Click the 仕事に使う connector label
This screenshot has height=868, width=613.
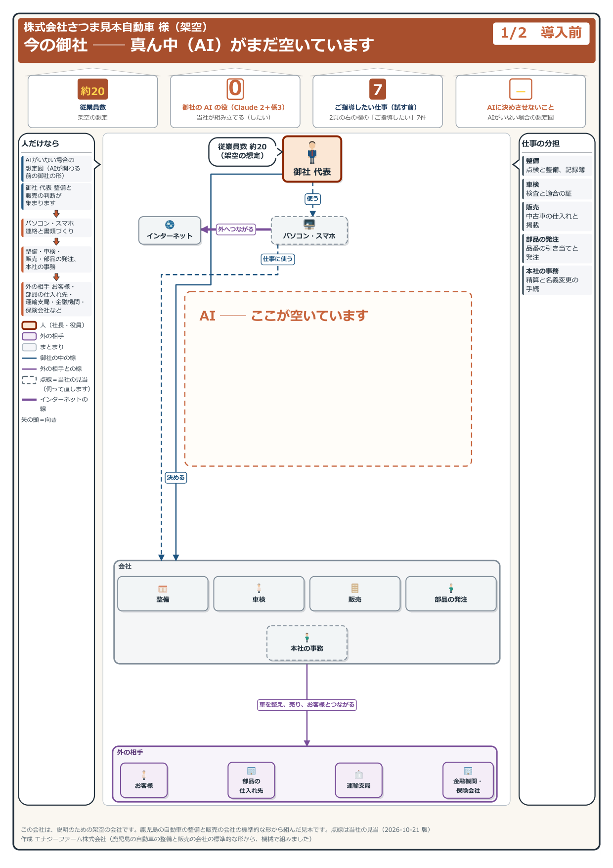tap(278, 259)
